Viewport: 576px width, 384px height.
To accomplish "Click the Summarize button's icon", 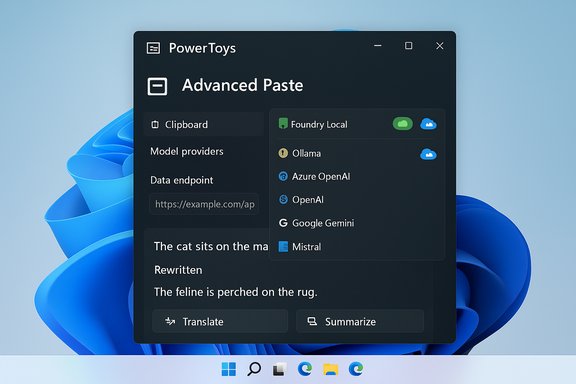I will [312, 322].
